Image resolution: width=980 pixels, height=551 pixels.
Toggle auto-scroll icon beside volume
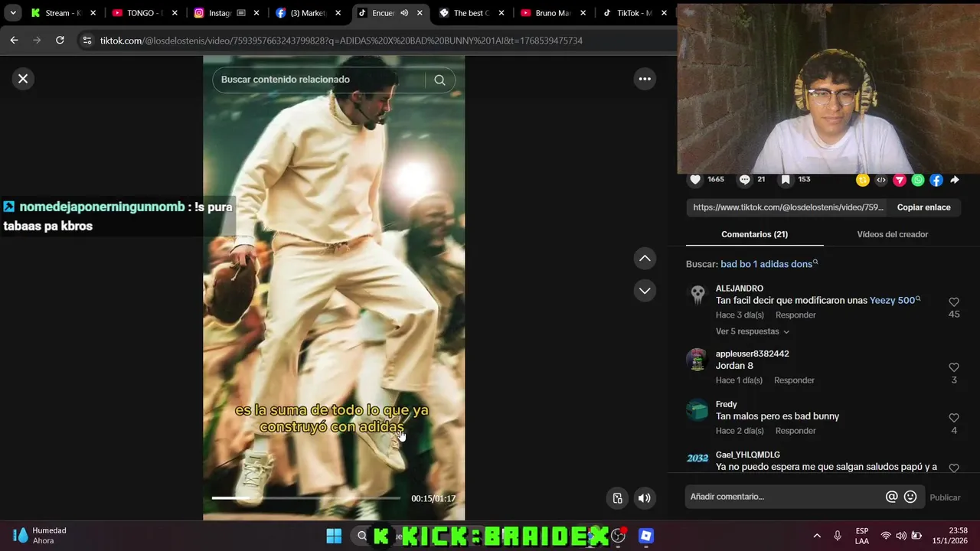(x=618, y=498)
